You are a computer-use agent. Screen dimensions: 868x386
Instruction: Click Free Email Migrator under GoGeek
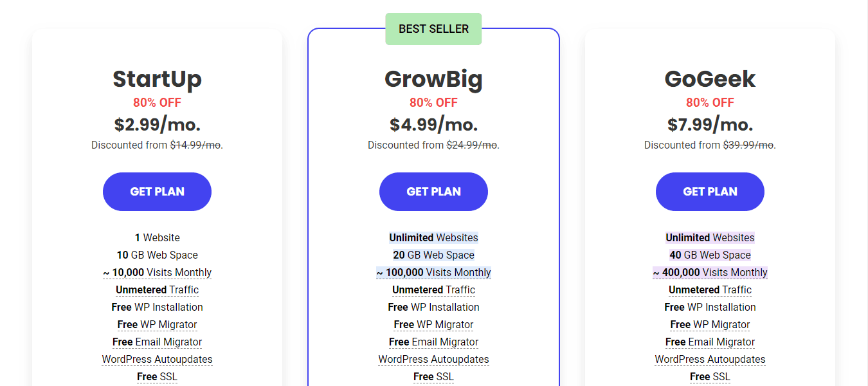710,342
